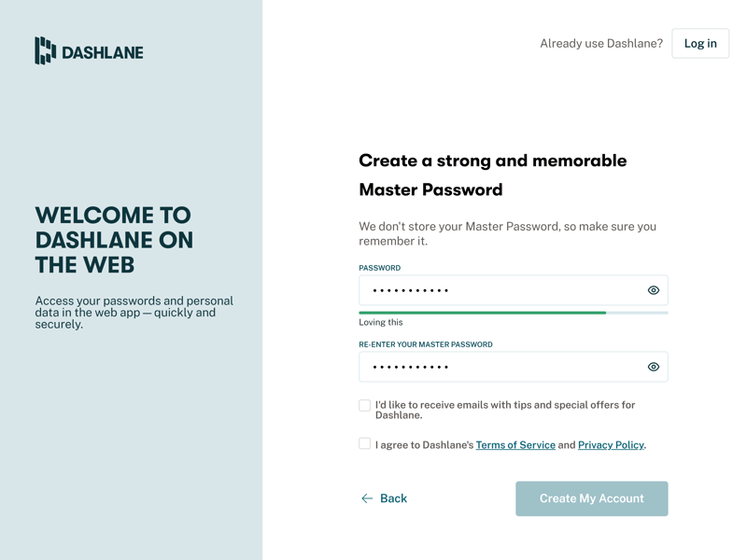Open the Privacy Policy link
747x560 pixels.
click(x=611, y=445)
